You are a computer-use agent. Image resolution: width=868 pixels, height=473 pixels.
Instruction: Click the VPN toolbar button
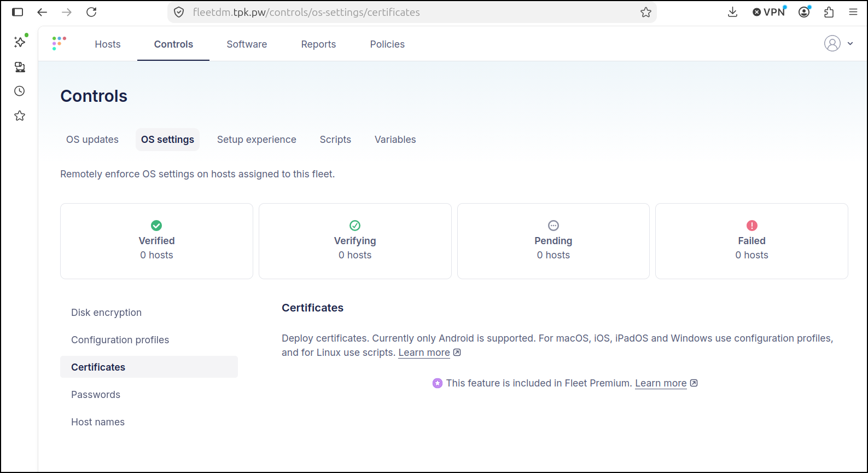tap(768, 12)
